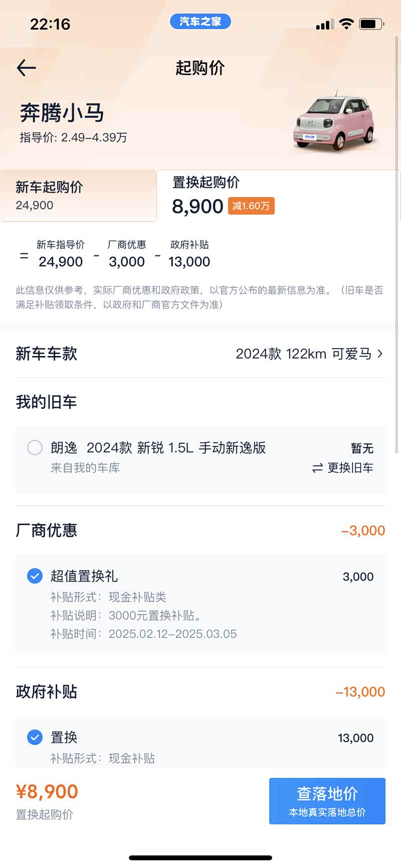401x868 pixels.
Task: Open the 新车车款 model selector chevron
Action: point(380,354)
